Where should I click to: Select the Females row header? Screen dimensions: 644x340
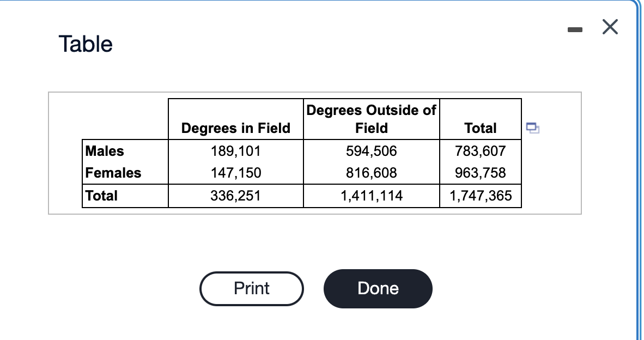point(113,173)
